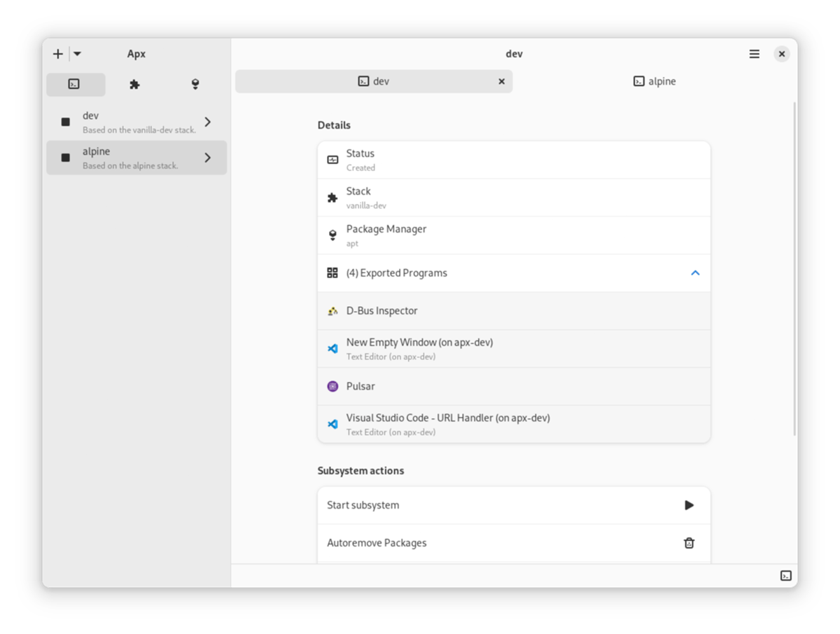Click the Start subsystem play icon
The width and height of the screenshot is (840, 634).
tap(689, 505)
